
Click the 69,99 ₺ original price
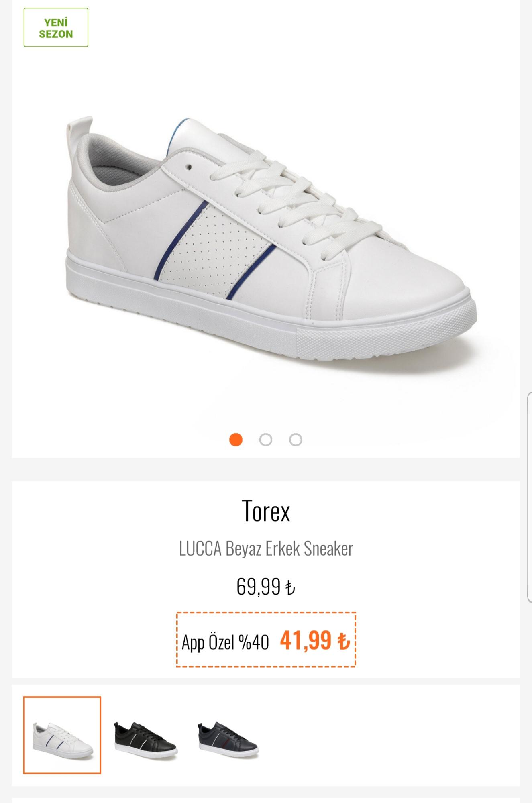266,587
